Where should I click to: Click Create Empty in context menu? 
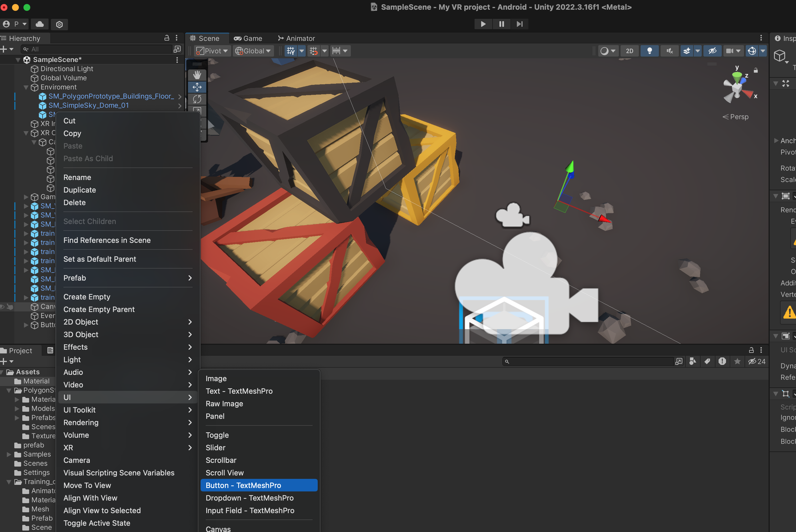coord(87,297)
